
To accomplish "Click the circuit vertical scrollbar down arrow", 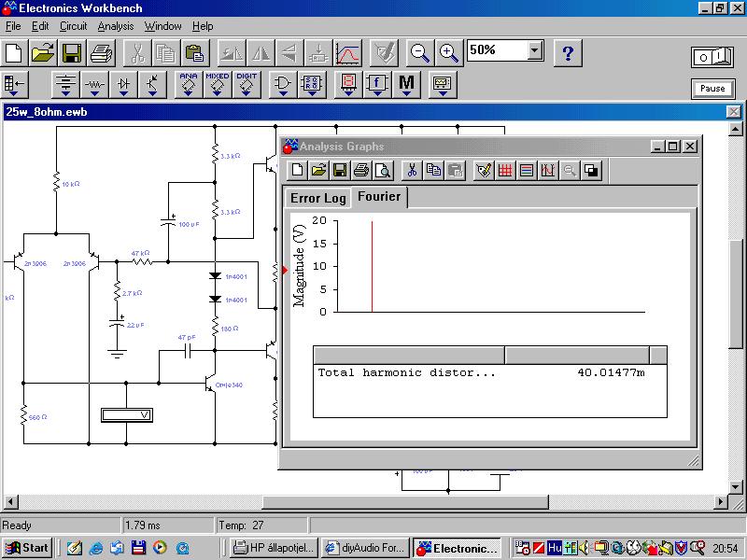I will pyautogui.click(x=735, y=486).
